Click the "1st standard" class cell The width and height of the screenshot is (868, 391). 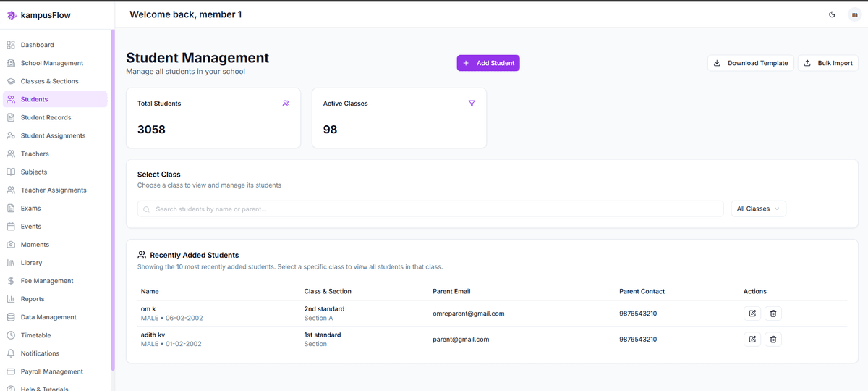point(323,335)
